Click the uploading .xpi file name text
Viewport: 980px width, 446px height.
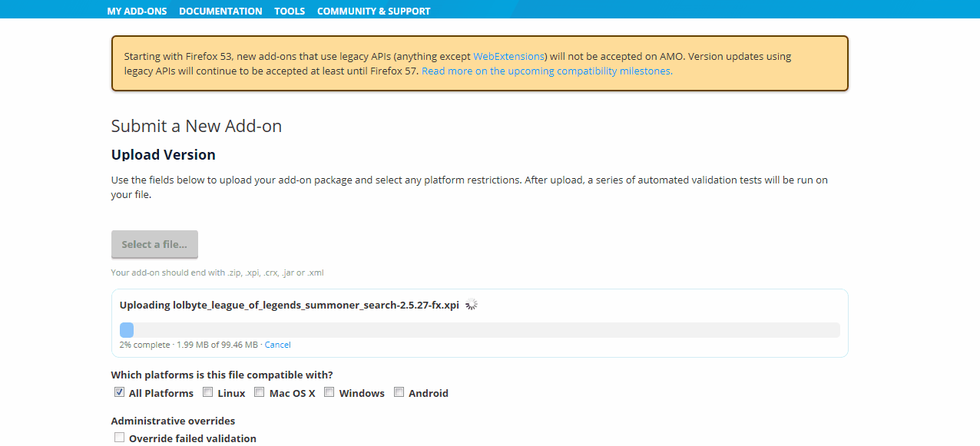click(x=316, y=305)
